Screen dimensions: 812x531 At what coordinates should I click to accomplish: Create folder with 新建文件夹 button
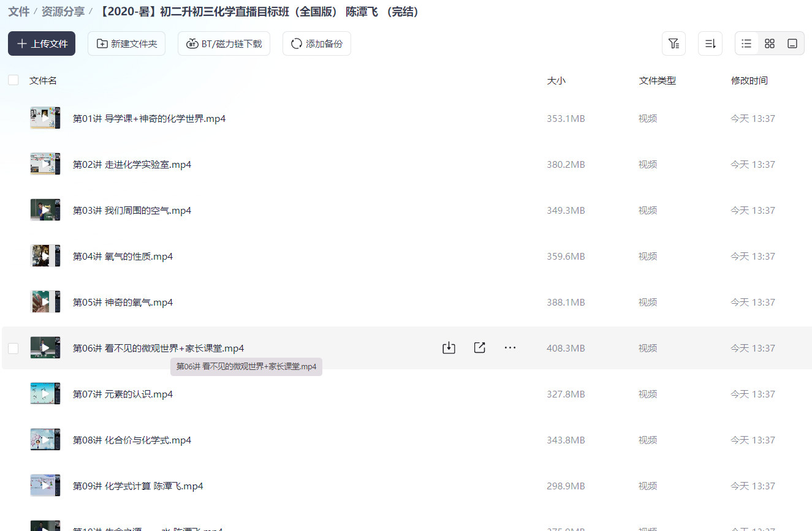pos(126,43)
